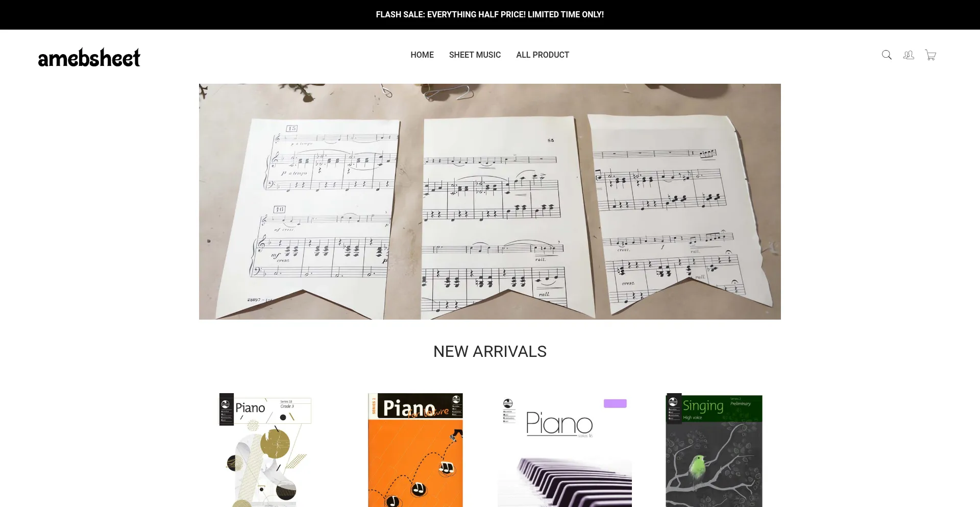This screenshot has height=507, width=980.
Task: Open the shopping cart icon
Action: point(930,55)
